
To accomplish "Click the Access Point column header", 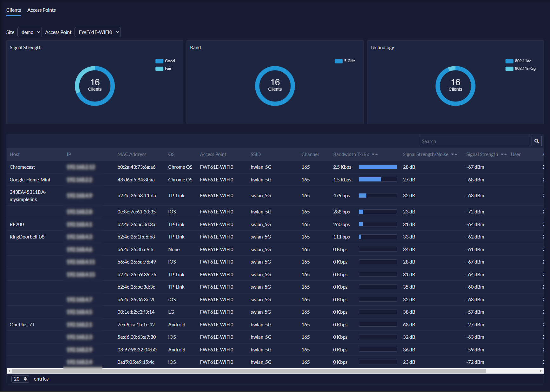I will pos(213,154).
